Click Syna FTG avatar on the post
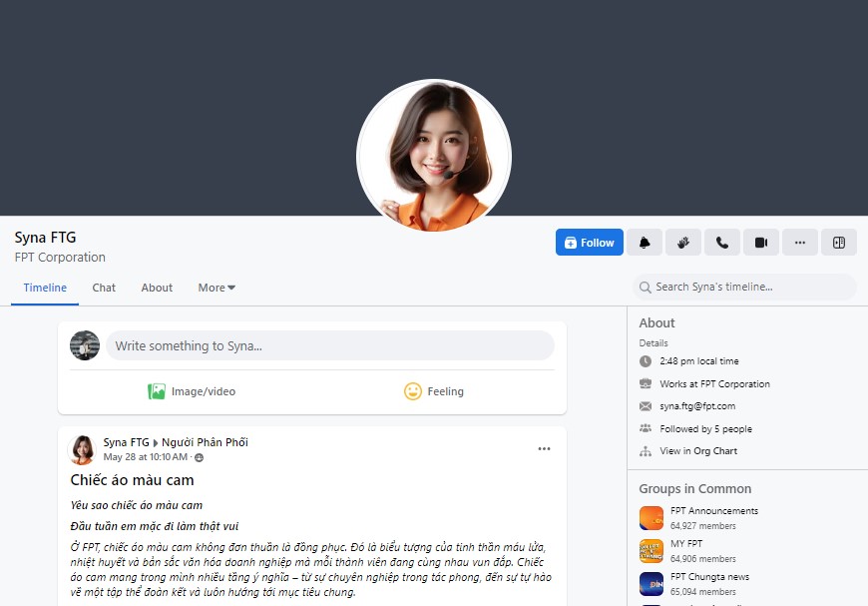 (82, 449)
